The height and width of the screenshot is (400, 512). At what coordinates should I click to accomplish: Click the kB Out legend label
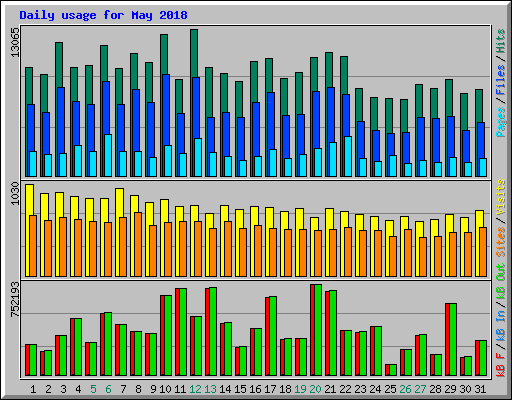pyautogui.click(x=500, y=280)
